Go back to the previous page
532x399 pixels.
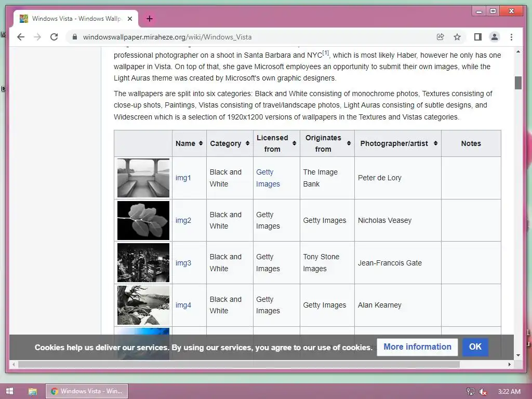coord(21,37)
